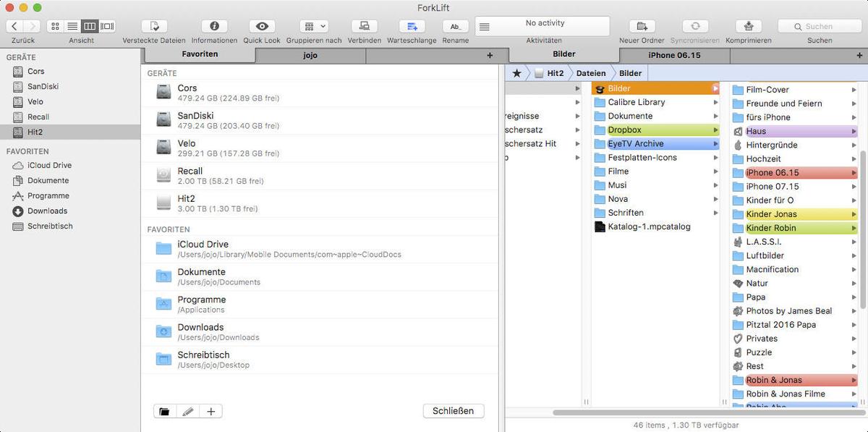
Task: Expand the Kinder Jonas folder arrow
Action: 854,214
